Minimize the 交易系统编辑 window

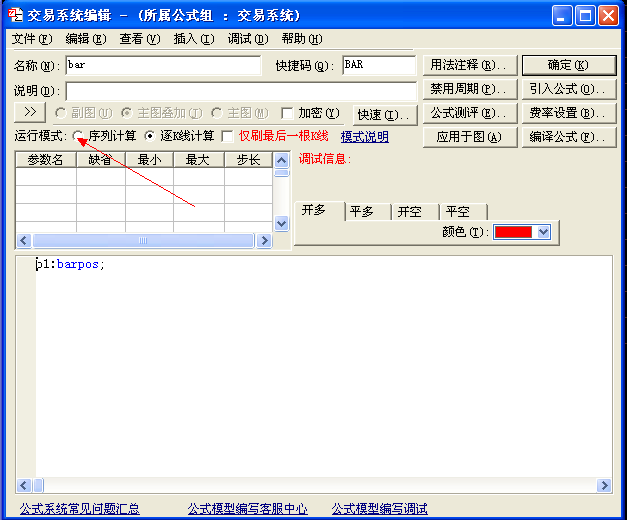tap(562, 16)
